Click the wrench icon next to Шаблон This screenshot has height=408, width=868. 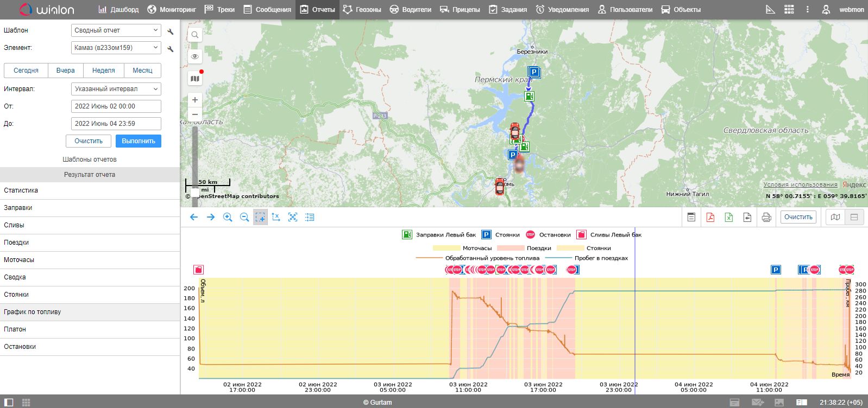coord(171,31)
